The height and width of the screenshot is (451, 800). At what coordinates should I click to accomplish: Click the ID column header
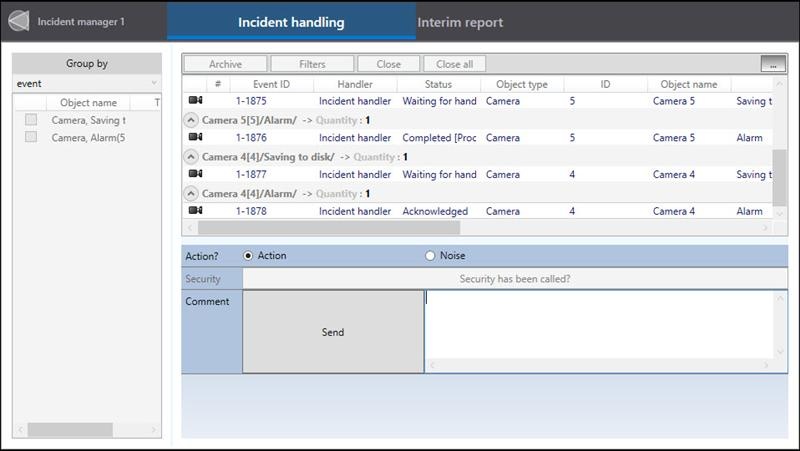coord(605,84)
